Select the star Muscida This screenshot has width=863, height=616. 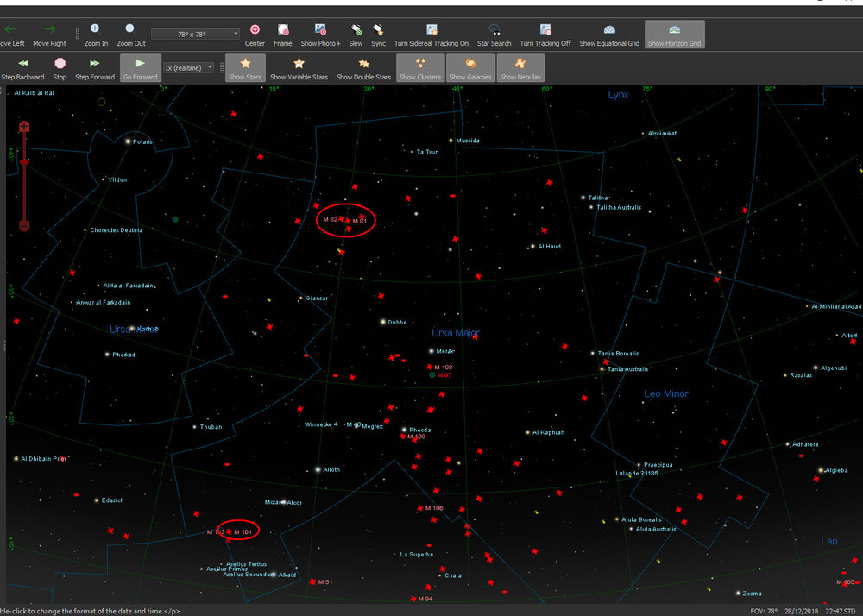point(450,141)
